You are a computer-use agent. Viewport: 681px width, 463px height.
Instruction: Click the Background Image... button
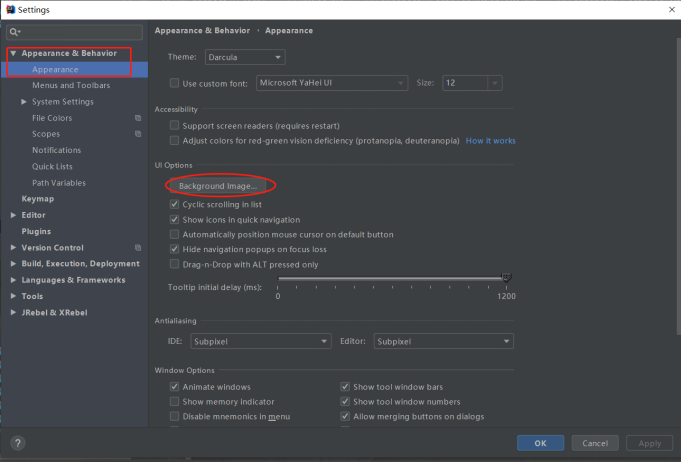[x=218, y=186]
